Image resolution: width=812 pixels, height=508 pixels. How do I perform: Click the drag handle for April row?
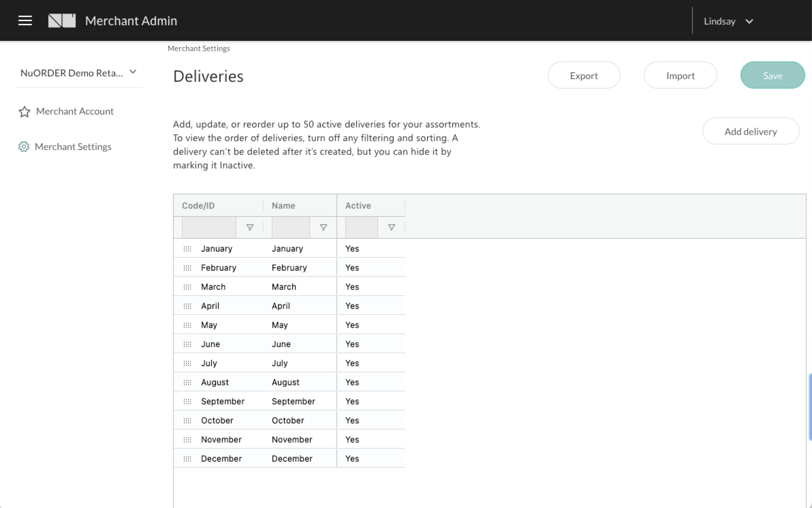pyautogui.click(x=187, y=306)
